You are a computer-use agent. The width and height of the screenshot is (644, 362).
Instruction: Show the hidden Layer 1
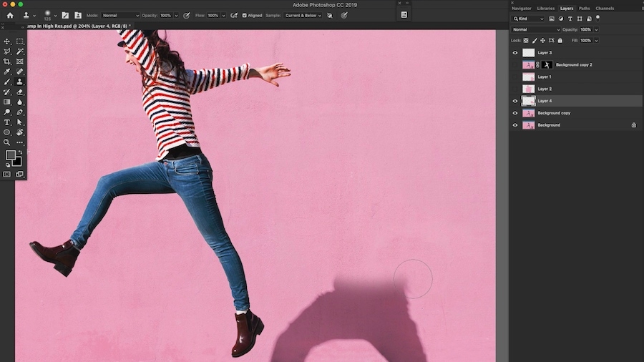point(515,77)
